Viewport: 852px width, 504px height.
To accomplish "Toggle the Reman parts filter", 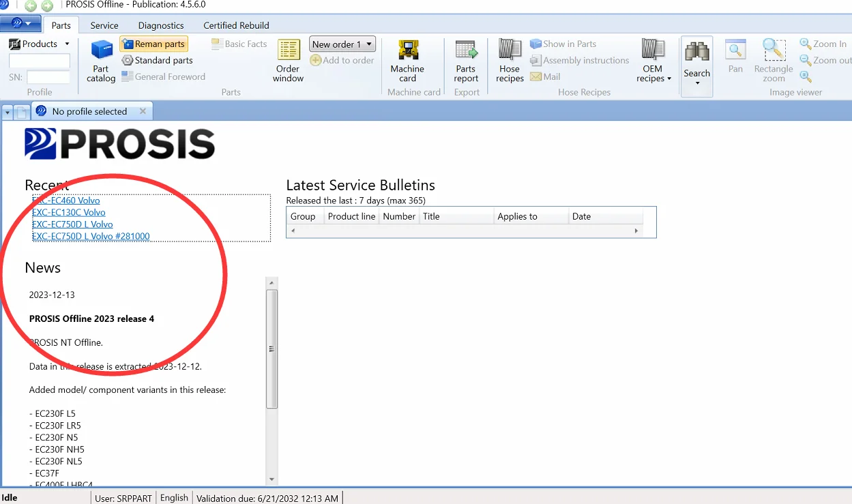I will (153, 44).
